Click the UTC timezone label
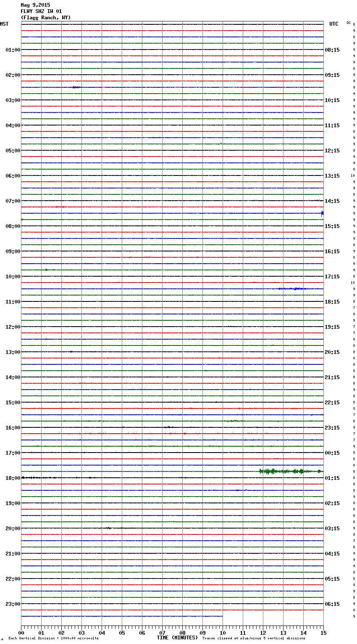 (334, 24)
